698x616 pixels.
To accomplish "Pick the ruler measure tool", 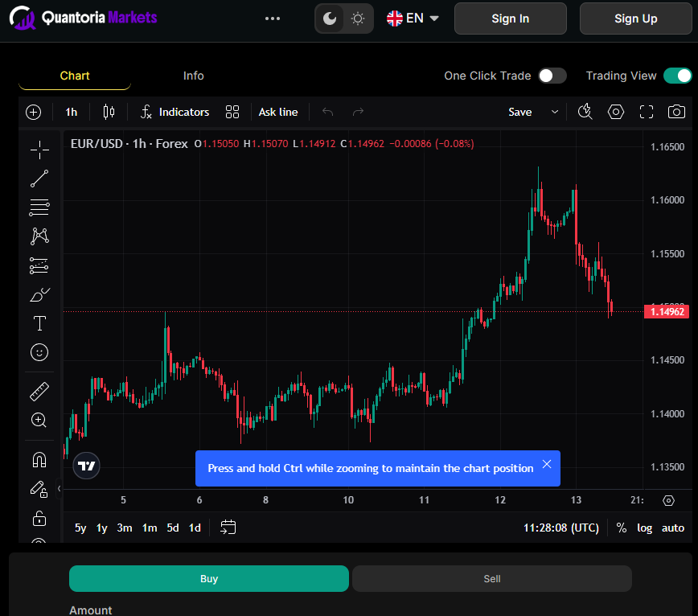I will [x=39, y=392].
